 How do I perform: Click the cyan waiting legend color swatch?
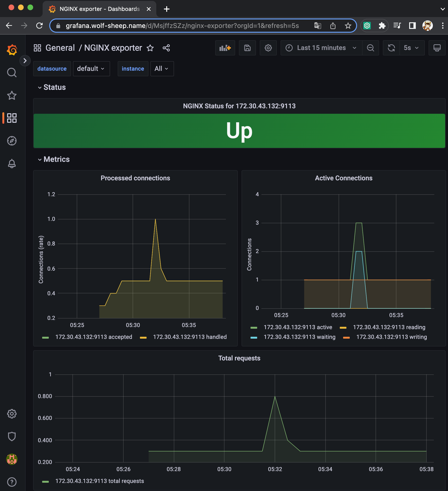click(x=254, y=337)
